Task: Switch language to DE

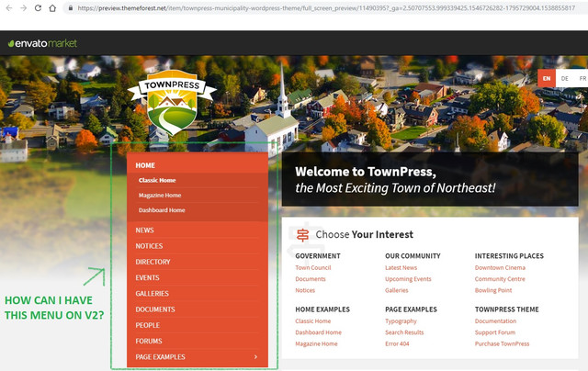Action: 564,78
